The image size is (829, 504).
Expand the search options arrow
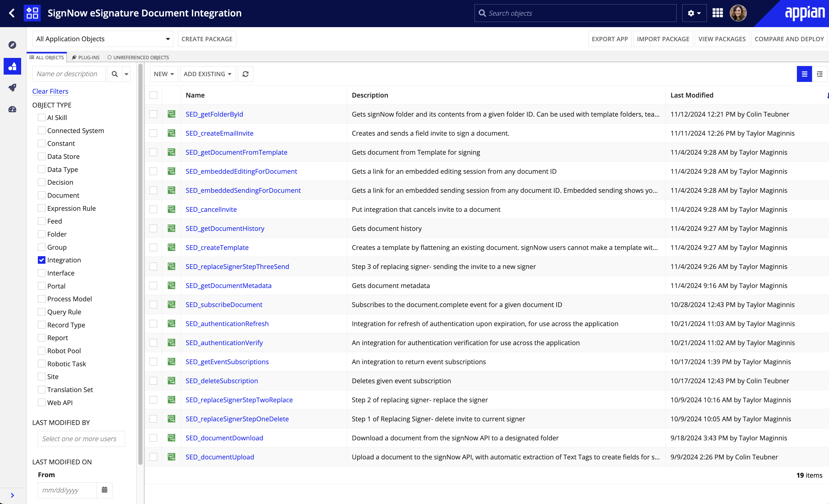(x=127, y=74)
